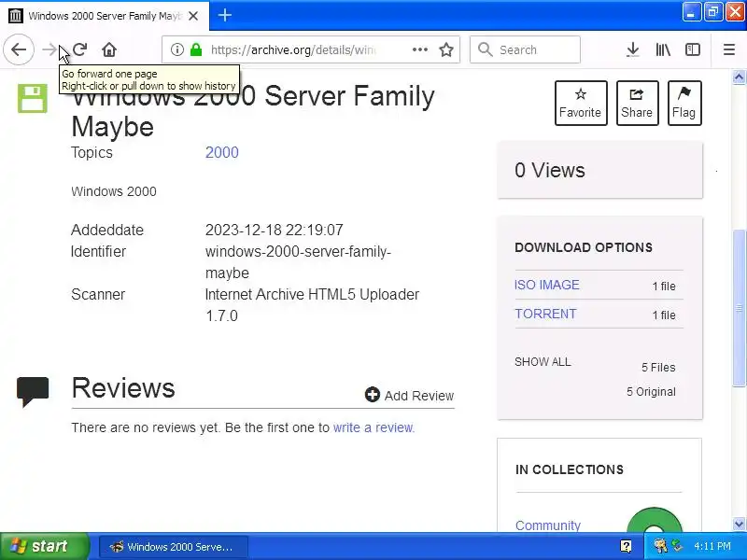The height and width of the screenshot is (560, 747).
Task: Select Windows 2000 Serve... taskbar button
Action: click(174, 547)
